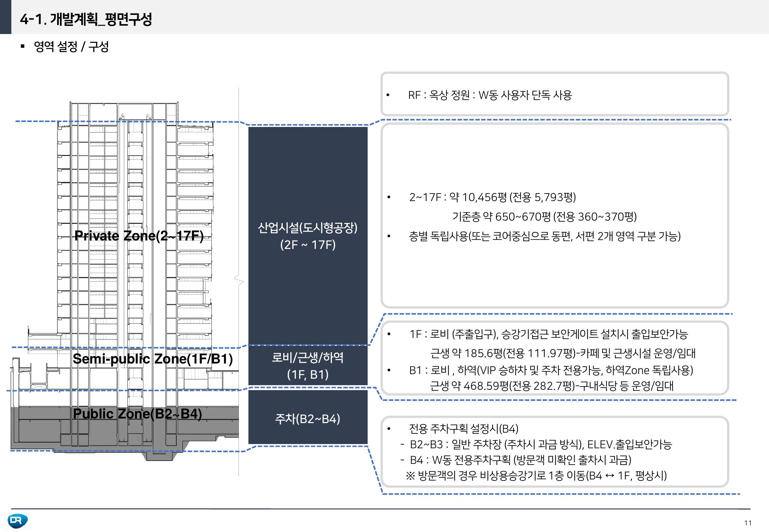The image size is (769, 532).
Task: Click the 1F 로비 (주출입구) line
Action: [x=549, y=334]
